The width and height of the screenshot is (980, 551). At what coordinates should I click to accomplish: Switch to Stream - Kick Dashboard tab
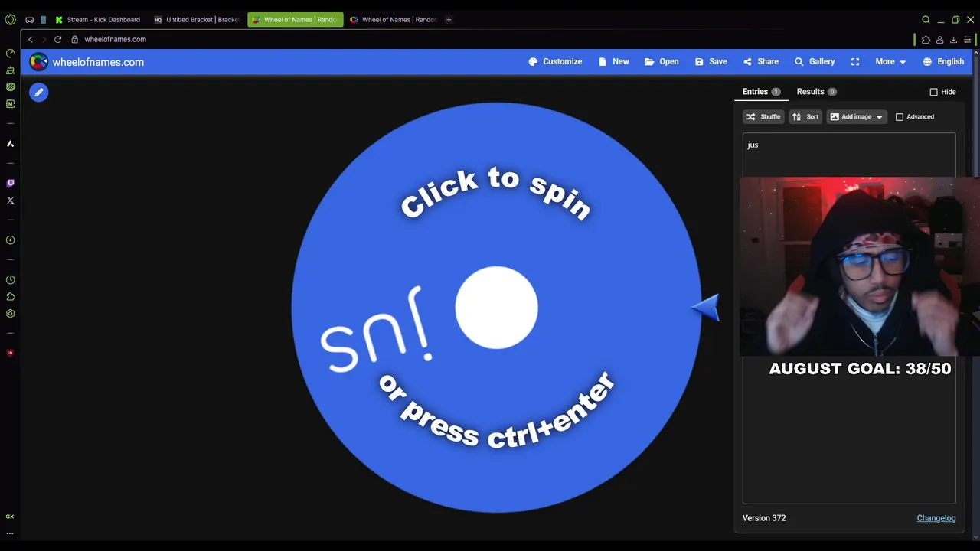[97, 20]
